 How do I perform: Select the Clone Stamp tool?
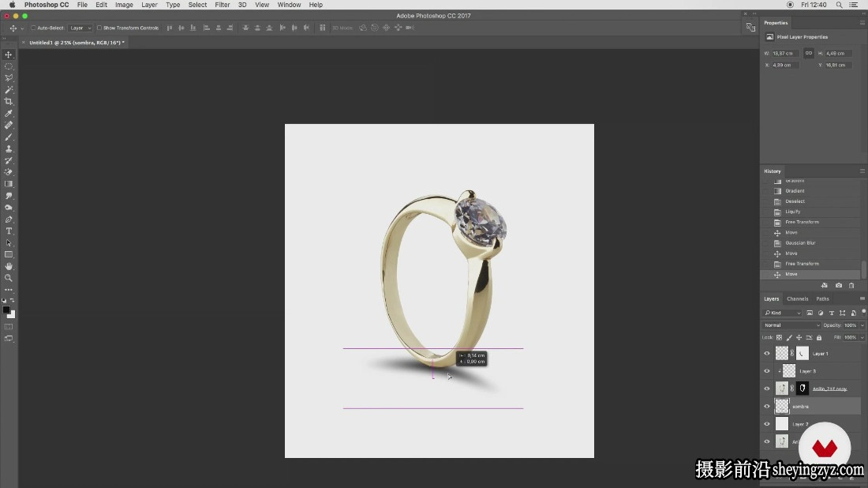(x=9, y=148)
